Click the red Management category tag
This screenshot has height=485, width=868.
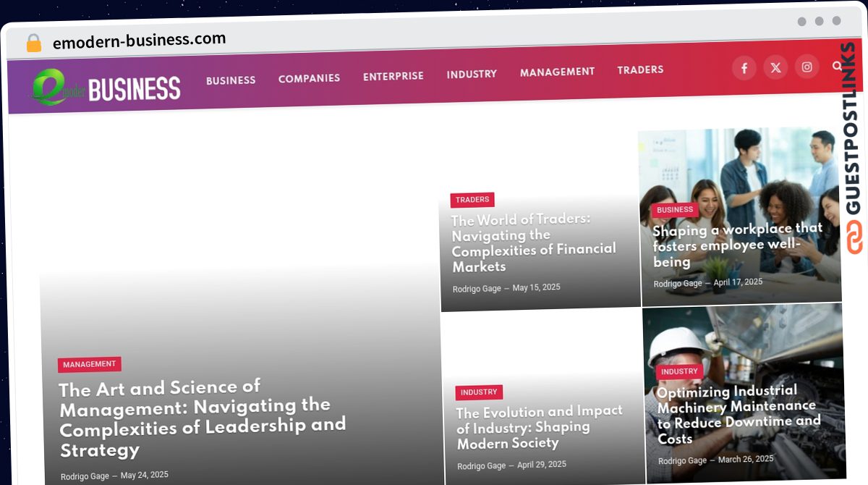tap(90, 364)
